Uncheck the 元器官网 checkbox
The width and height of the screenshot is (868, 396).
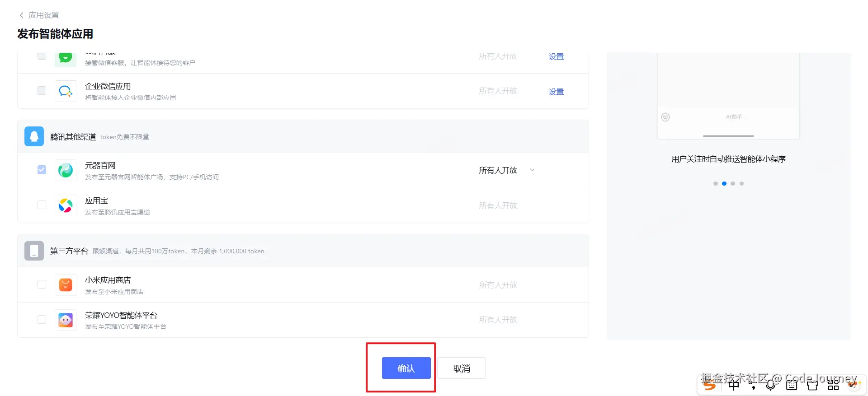(42, 170)
